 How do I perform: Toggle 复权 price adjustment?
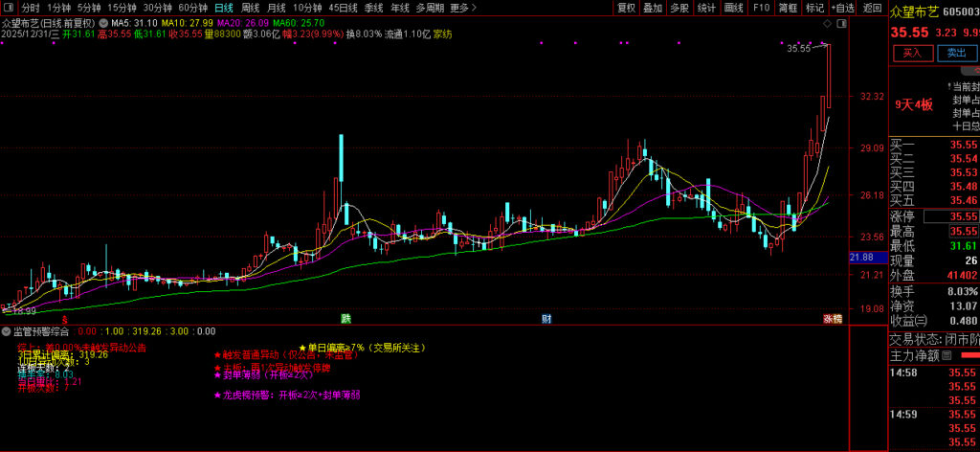click(626, 8)
